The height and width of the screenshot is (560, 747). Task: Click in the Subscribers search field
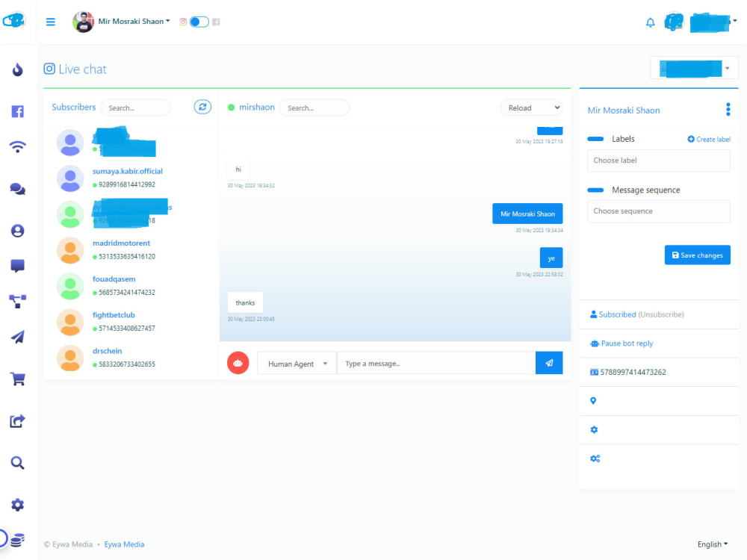[135, 108]
